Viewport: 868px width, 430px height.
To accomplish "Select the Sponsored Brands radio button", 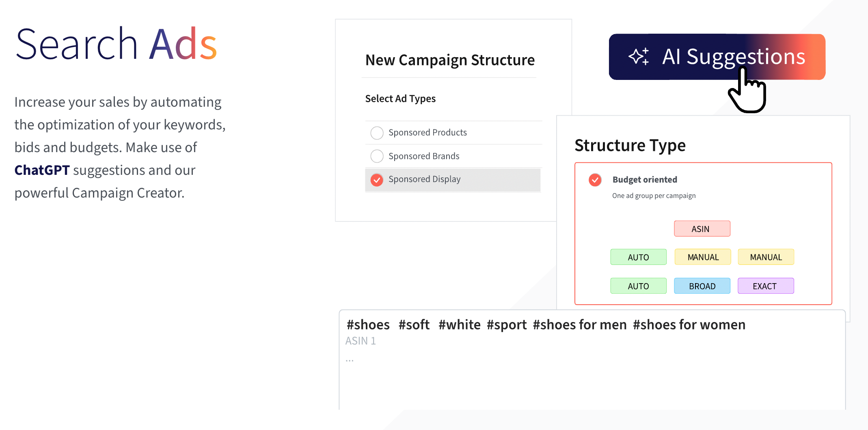I will [377, 156].
